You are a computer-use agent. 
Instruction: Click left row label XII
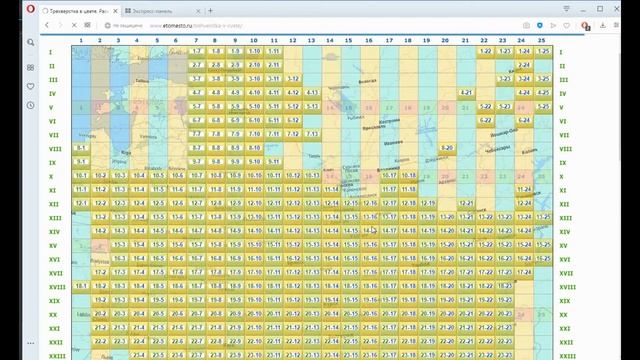53,204
